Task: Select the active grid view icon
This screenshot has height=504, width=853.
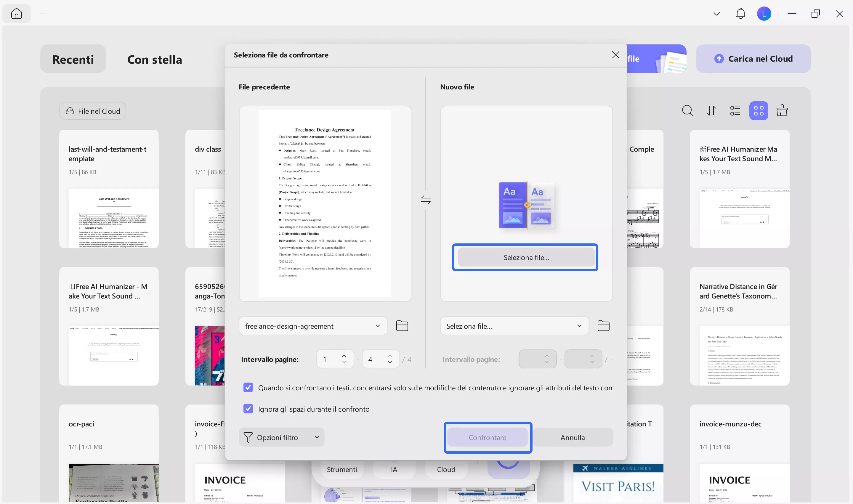Action: (759, 110)
